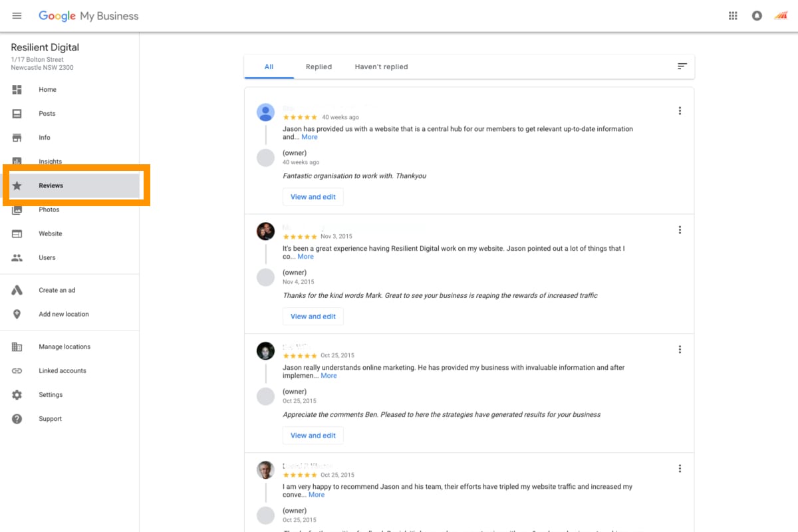Viewport: 798px width, 532px height.
Task: Open the Google apps grid
Action: [x=733, y=16]
